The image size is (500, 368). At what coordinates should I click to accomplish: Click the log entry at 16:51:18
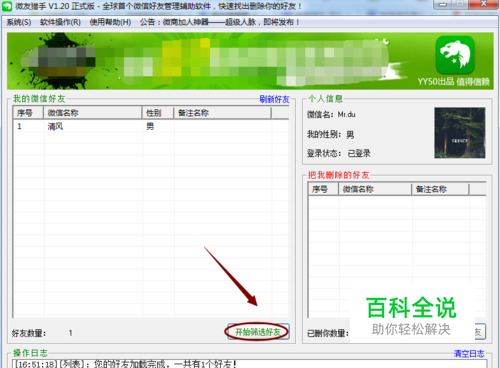pyautogui.click(x=125, y=364)
